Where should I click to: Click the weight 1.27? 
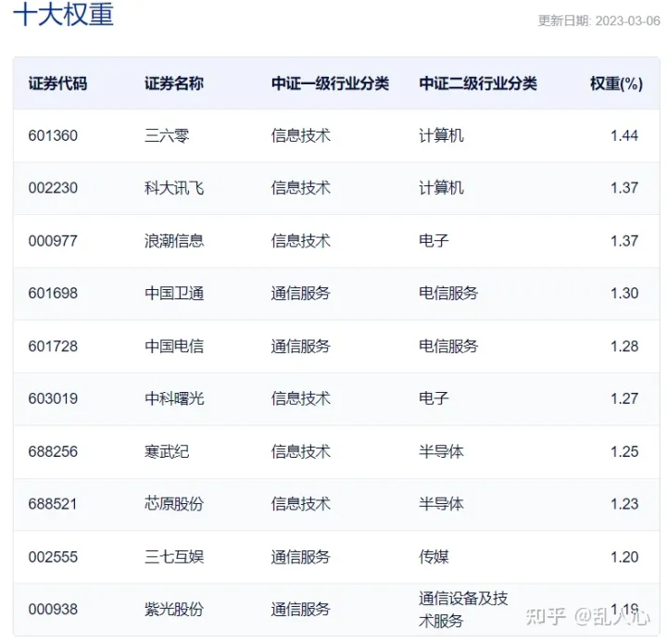click(624, 399)
